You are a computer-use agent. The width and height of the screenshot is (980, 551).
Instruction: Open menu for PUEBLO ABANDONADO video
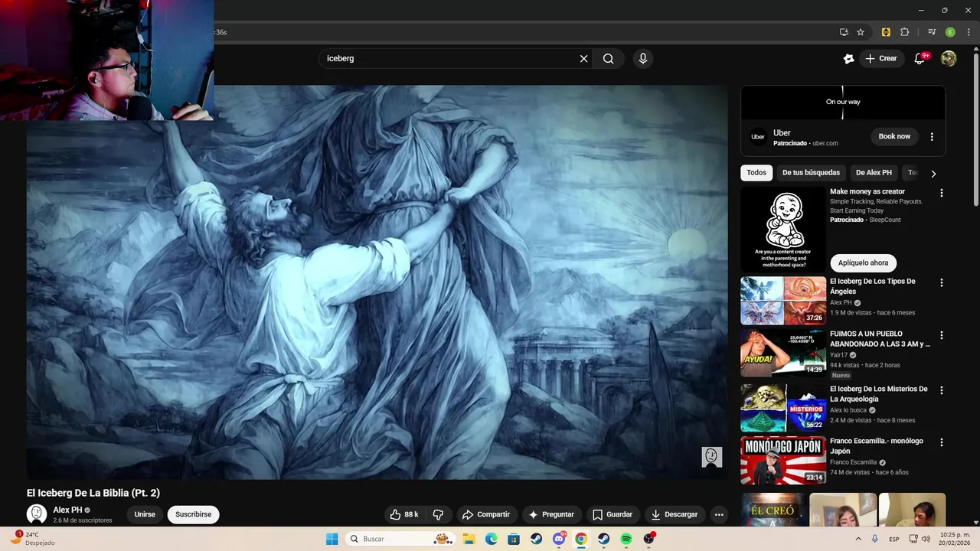942,335
